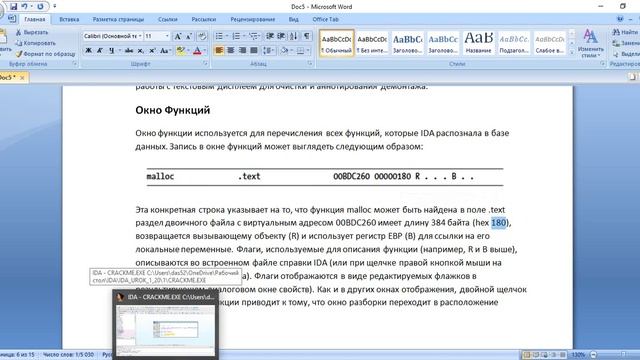Open line spacing options
This screenshot has height=360, width=640.
pyautogui.click(x=268, y=51)
